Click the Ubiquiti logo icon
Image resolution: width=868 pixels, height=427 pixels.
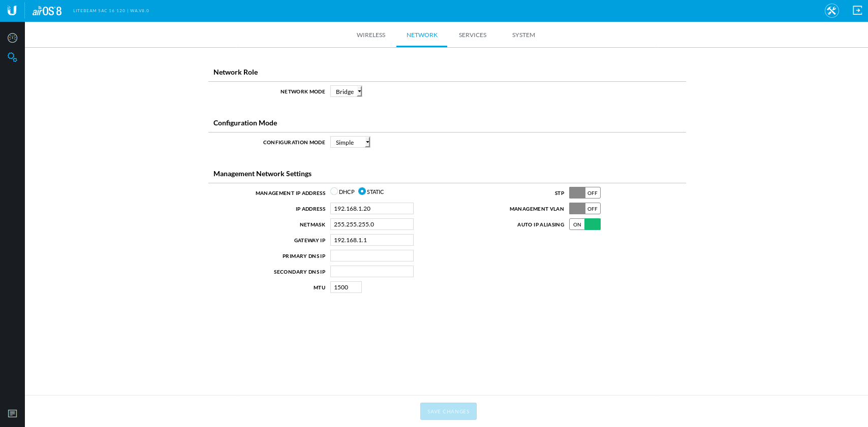(12, 11)
